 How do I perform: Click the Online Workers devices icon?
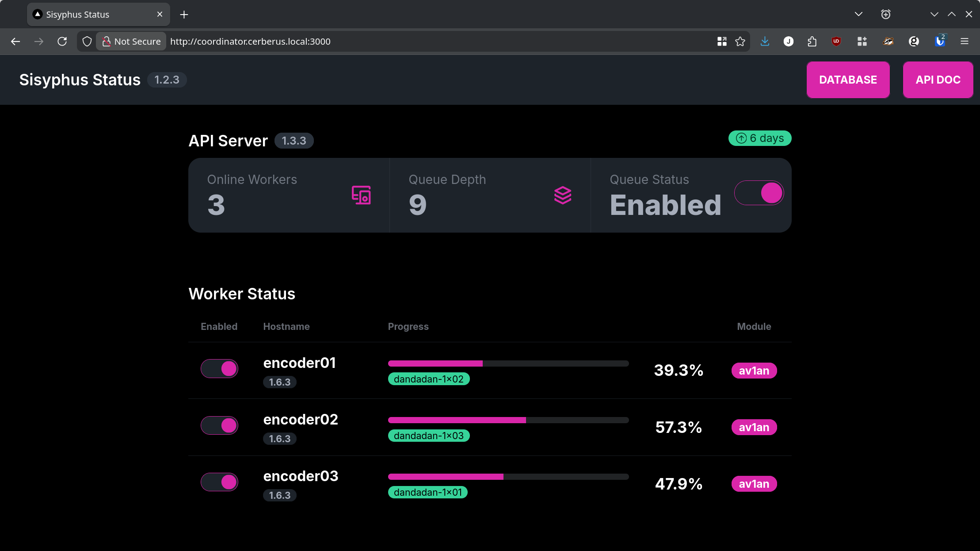pos(361,195)
